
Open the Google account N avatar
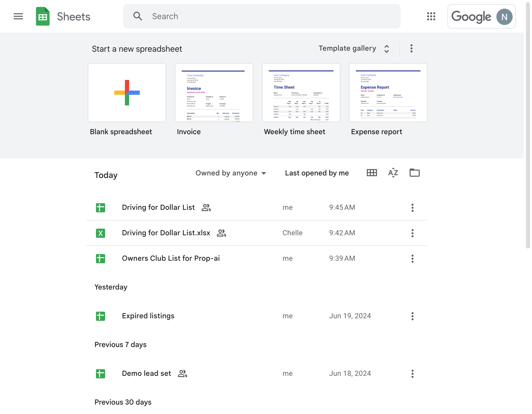504,17
